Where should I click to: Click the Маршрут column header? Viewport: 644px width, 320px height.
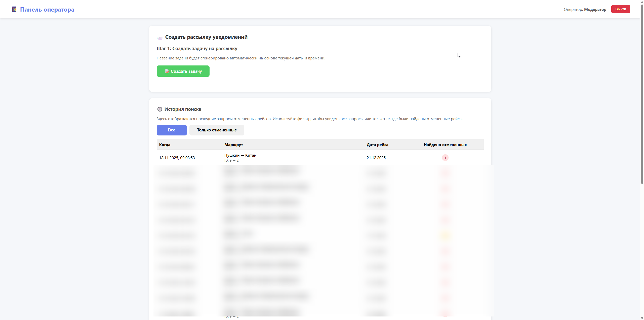tap(233, 145)
